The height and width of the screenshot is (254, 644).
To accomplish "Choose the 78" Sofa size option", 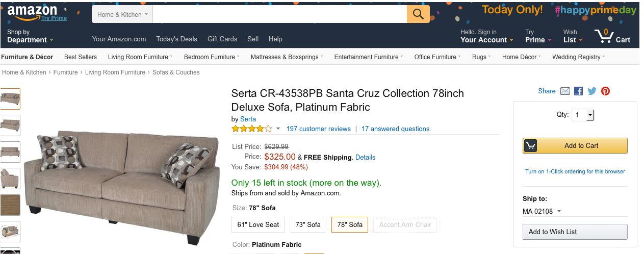I will pyautogui.click(x=350, y=224).
